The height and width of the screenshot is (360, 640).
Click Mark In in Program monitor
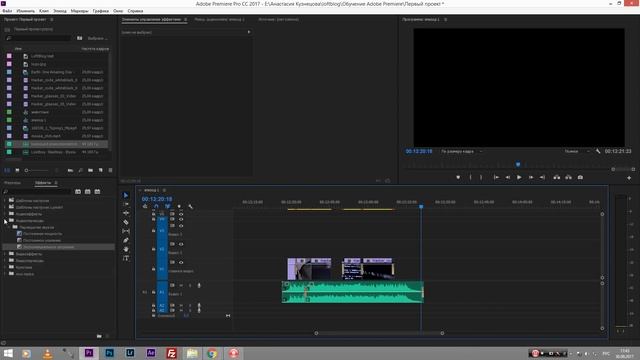470,178
